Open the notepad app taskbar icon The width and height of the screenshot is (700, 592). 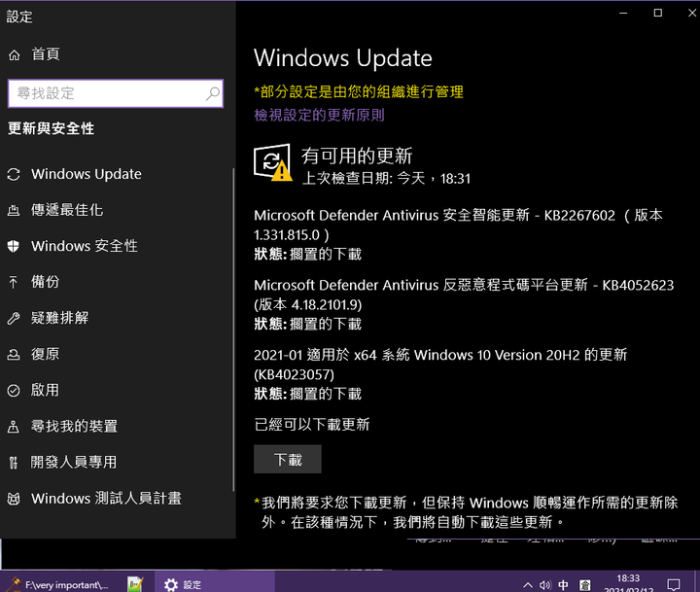135,584
